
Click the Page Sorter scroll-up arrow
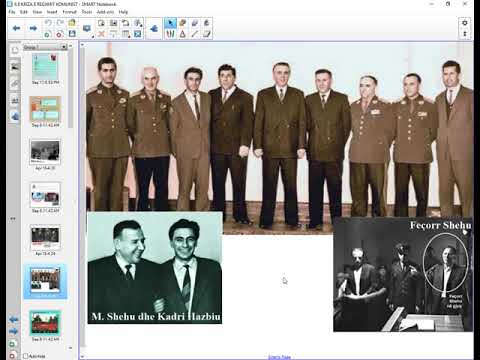tap(70, 46)
